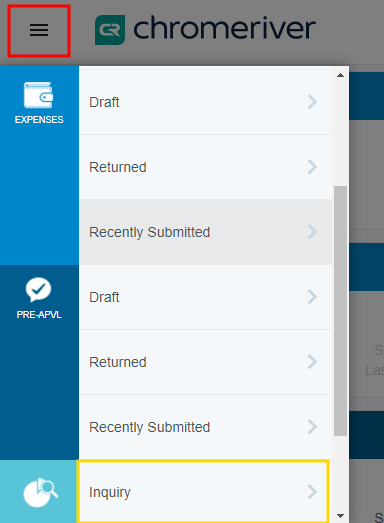Click the Chrome River CR logo icon
Image resolution: width=384 pixels, height=523 pixels.
click(110, 30)
